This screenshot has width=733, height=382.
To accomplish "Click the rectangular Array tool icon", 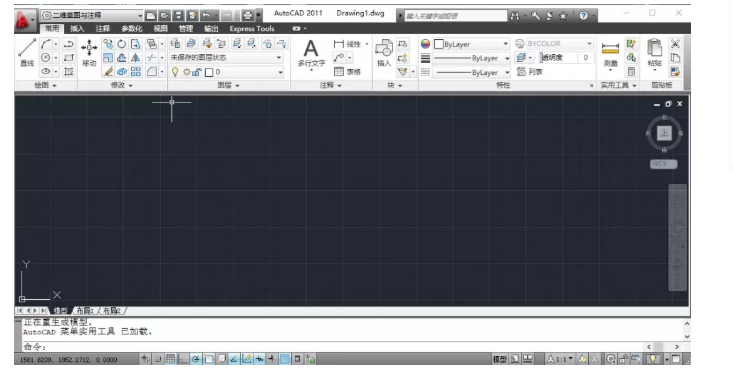I will [x=136, y=72].
